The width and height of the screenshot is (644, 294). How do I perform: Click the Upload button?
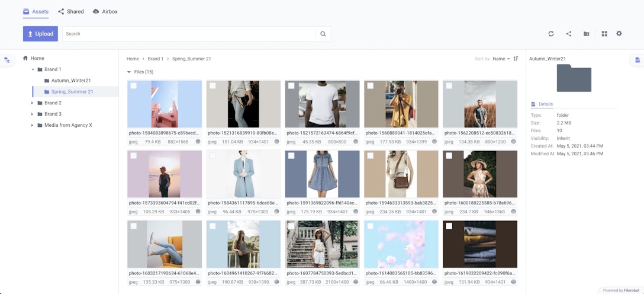(x=40, y=34)
